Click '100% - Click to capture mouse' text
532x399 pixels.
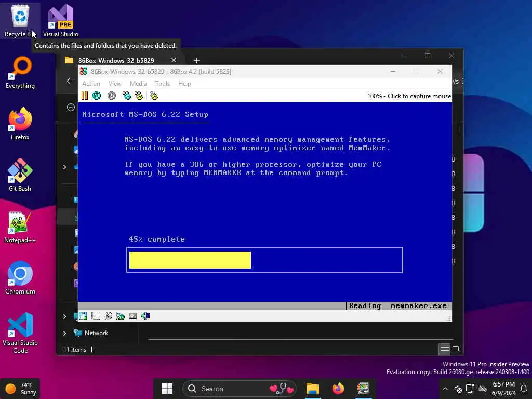point(409,96)
